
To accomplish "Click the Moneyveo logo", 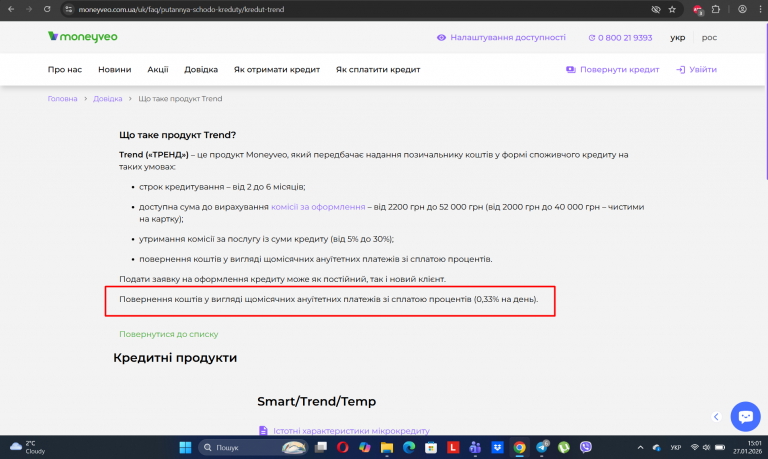I will click(82, 37).
